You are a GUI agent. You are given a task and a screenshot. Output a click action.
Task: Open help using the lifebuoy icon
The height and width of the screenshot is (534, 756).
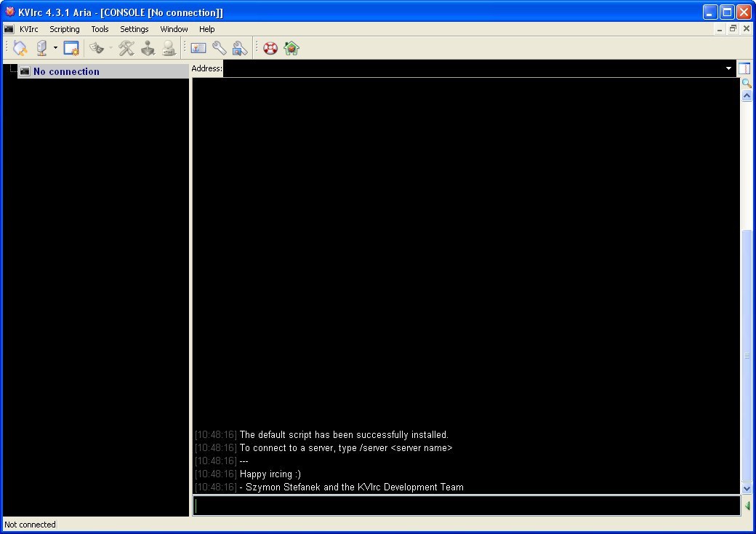(270, 48)
